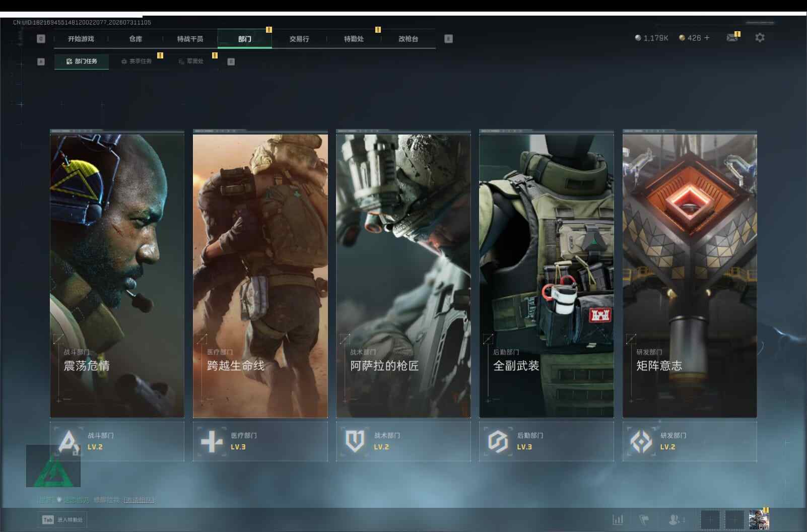Select the 战术部门 LV.2 level panel
The image size is (807, 532).
pyautogui.click(x=403, y=441)
